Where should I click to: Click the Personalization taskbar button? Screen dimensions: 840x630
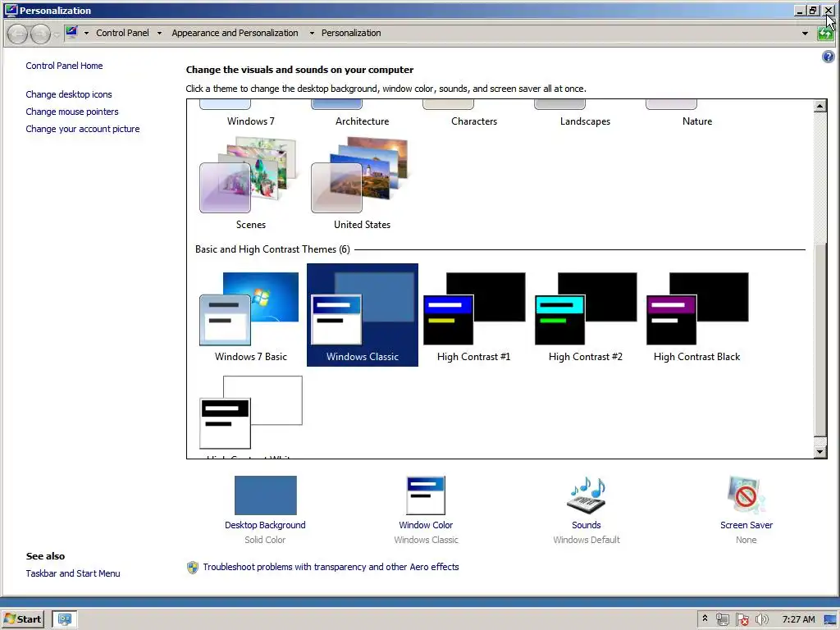click(64, 619)
